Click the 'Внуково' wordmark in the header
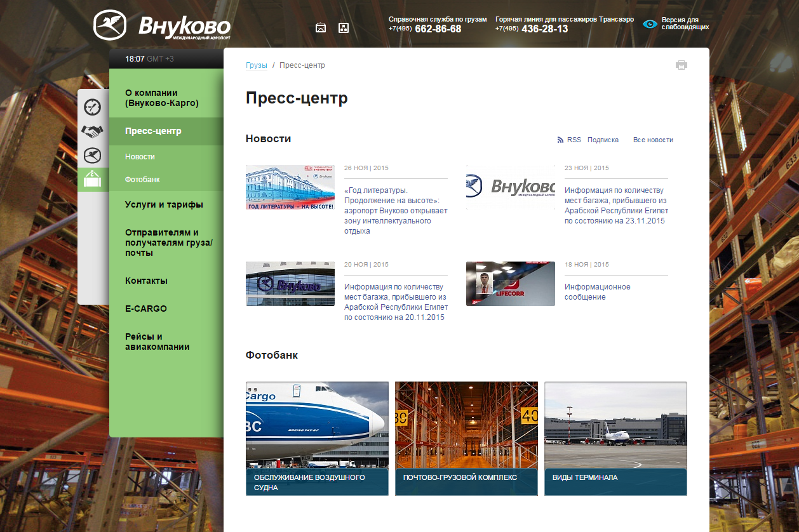The width and height of the screenshot is (799, 532). click(x=185, y=27)
